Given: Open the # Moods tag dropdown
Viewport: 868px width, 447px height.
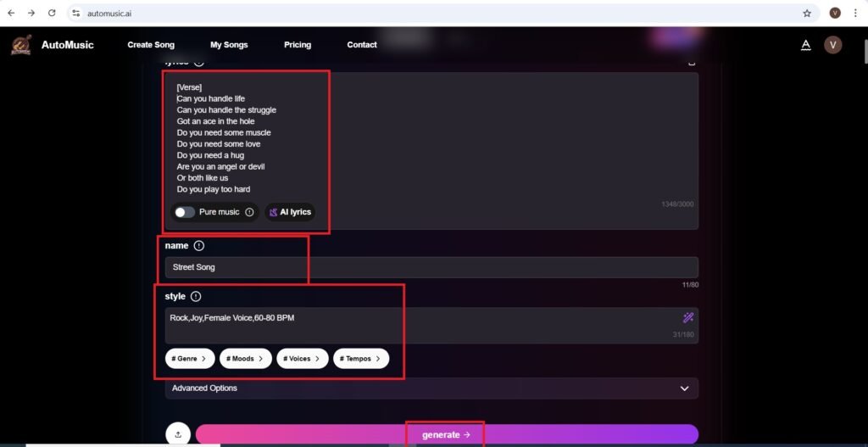Looking at the screenshot, I should click(x=246, y=359).
